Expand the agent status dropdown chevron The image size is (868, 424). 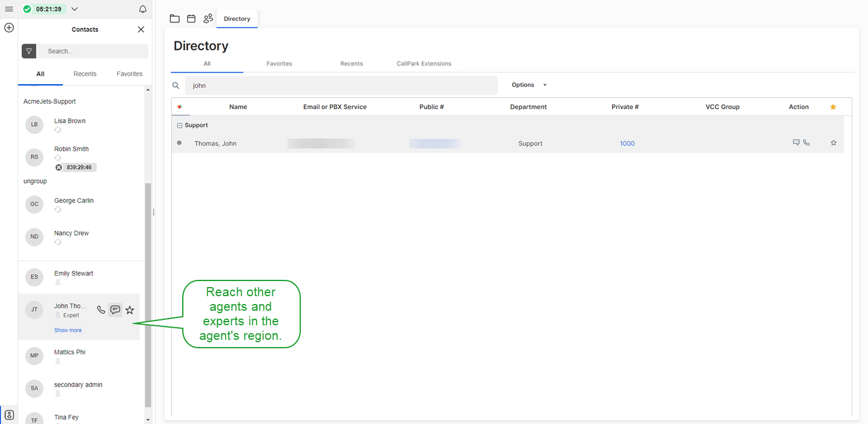(74, 9)
